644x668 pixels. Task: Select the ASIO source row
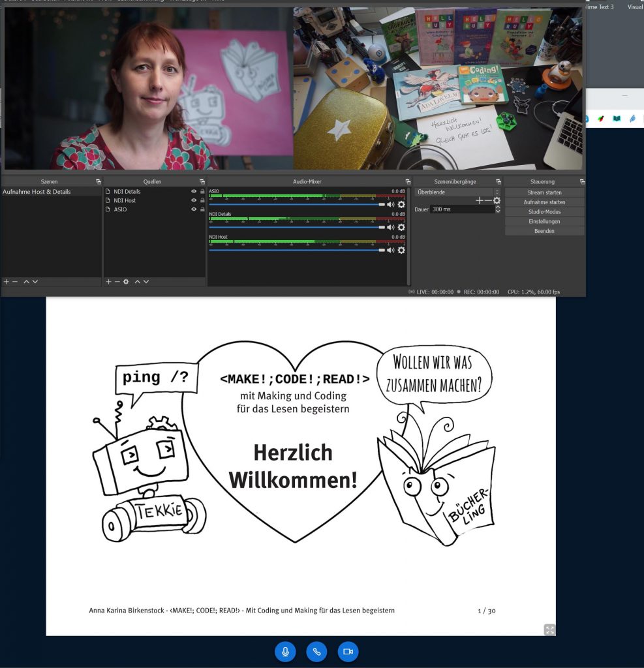[155, 209]
